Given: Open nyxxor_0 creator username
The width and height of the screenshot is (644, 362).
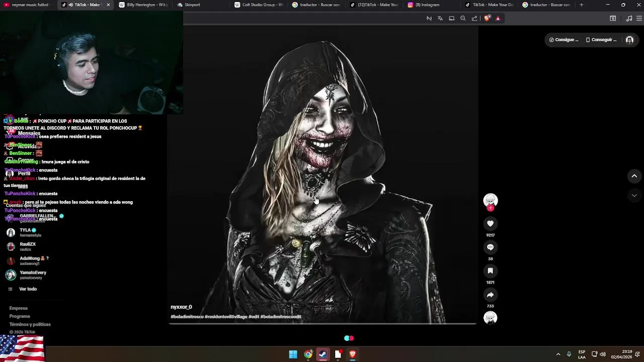Looking at the screenshot, I should point(181,307).
